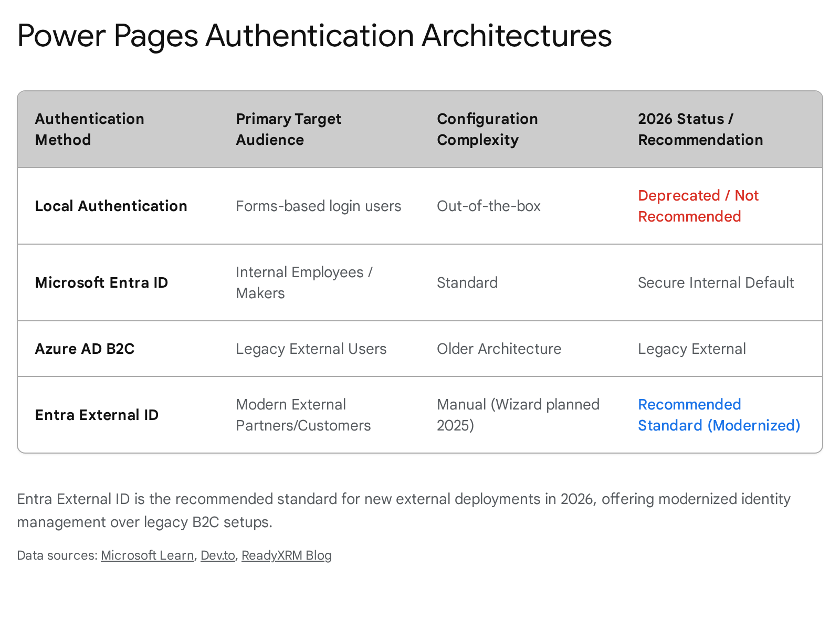
Task: Select the Manual (Wizard planned 2025) cell
Action: click(518, 415)
